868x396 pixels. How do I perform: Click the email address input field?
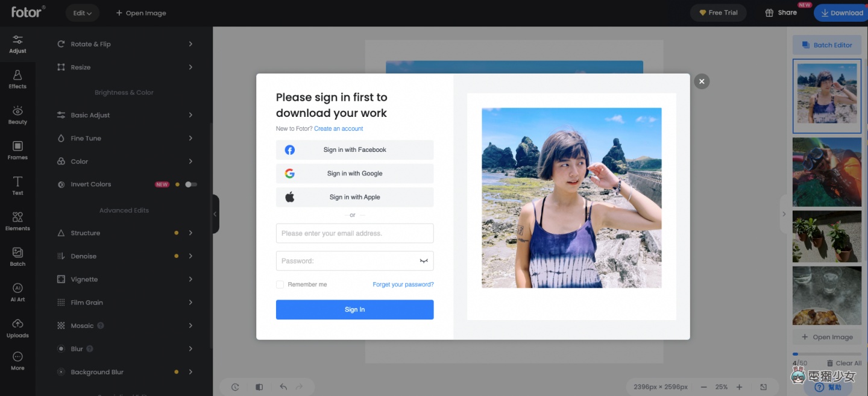tap(354, 233)
